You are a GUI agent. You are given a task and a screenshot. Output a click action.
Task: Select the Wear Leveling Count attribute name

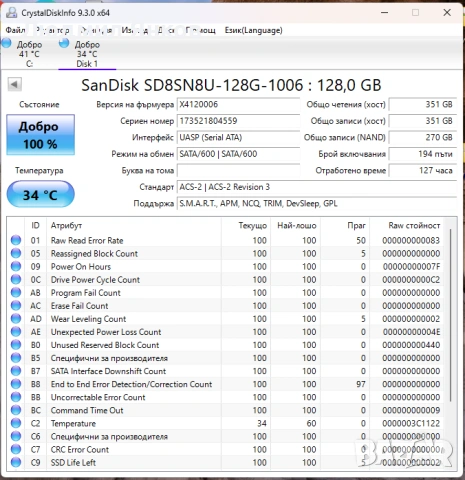(x=88, y=319)
